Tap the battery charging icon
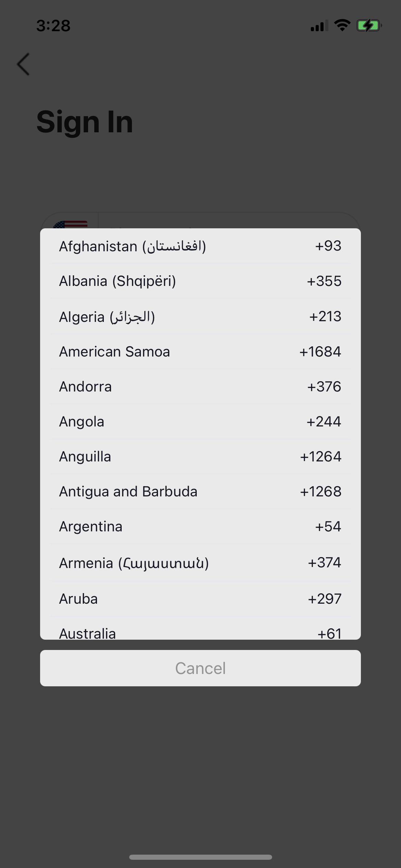 369,26
